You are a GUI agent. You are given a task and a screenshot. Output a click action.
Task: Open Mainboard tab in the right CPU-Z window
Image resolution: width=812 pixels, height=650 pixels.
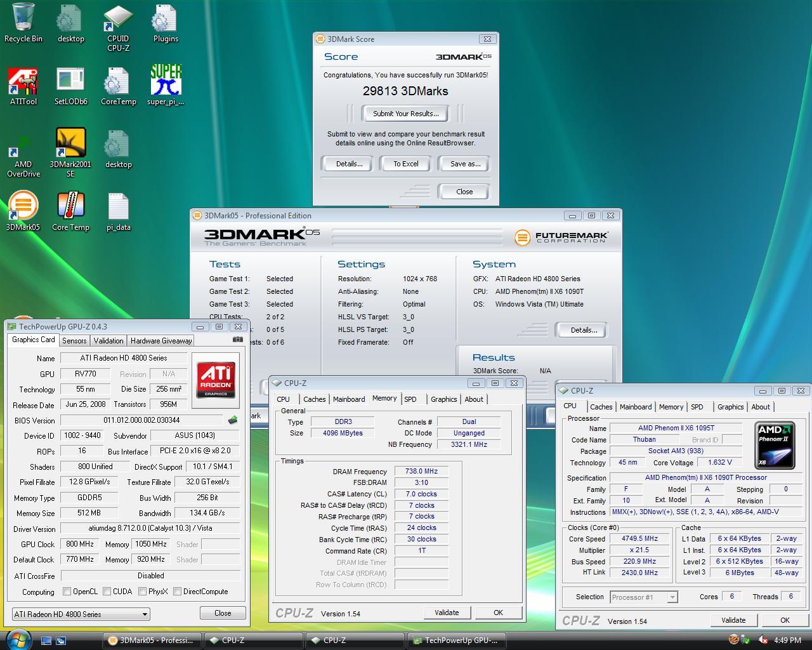636,407
